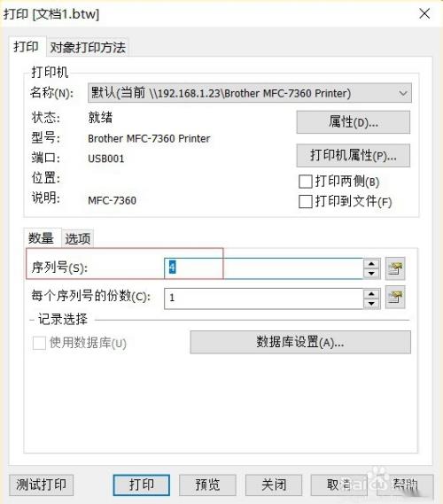Increase copies per serial number with up arrow
Screen dimensions: 443x504
click(x=371, y=293)
